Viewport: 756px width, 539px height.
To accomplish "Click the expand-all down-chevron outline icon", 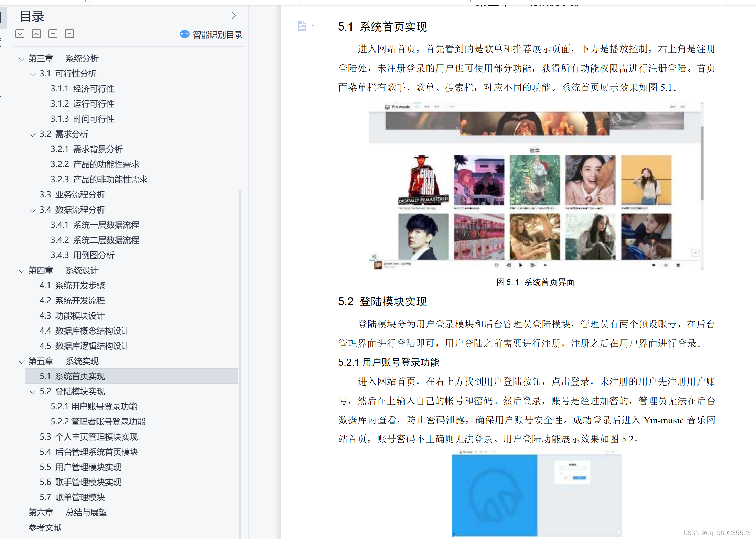I will coord(20,34).
